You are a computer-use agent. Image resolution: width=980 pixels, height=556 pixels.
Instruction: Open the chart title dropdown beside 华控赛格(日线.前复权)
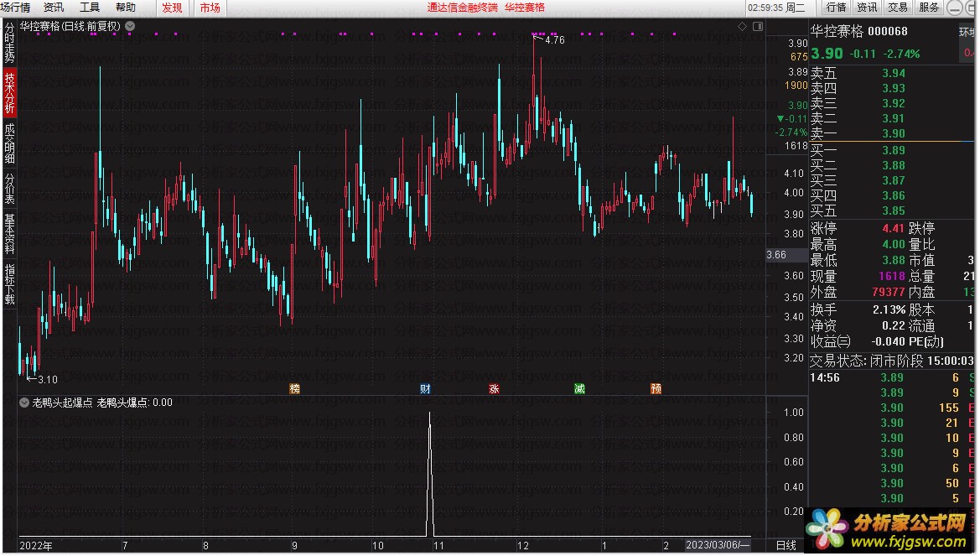[x=130, y=26]
